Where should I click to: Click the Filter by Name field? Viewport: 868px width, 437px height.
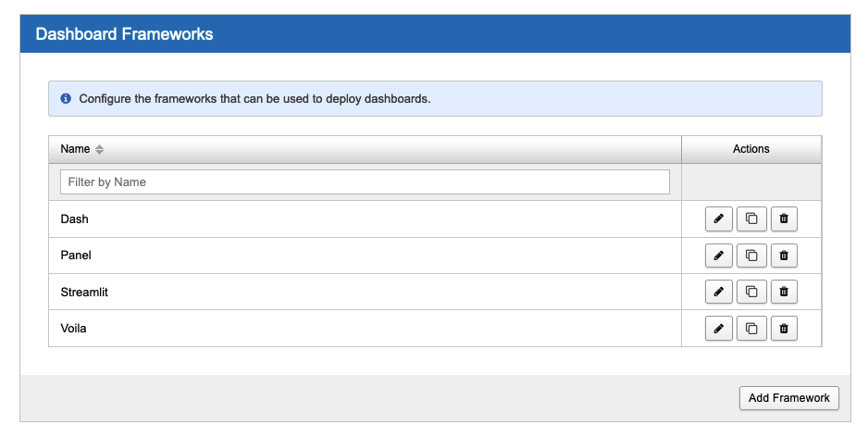tap(365, 182)
